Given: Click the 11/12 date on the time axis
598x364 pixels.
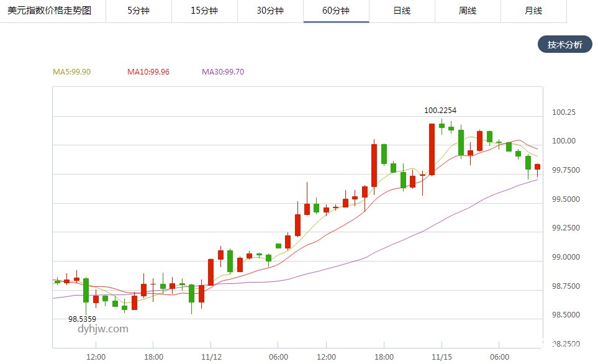Looking at the screenshot, I should (212, 357).
